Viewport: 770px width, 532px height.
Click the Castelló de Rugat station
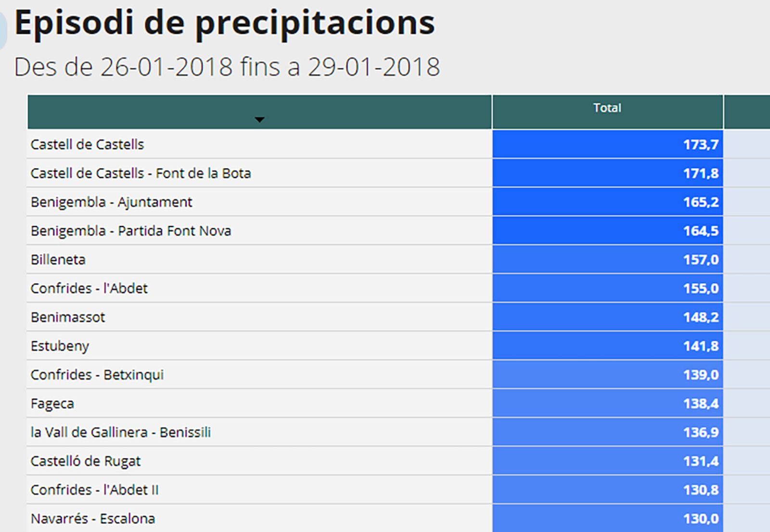(85, 461)
